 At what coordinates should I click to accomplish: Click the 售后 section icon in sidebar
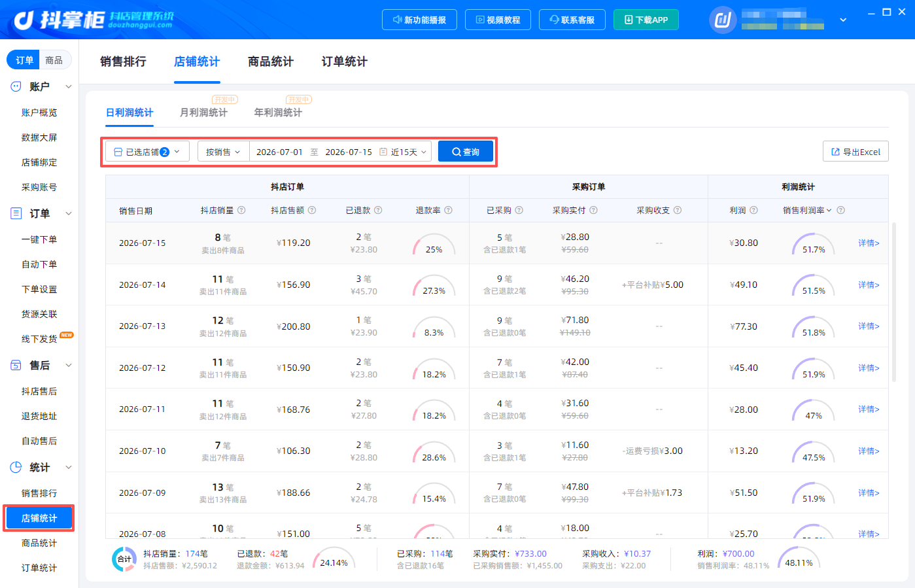tap(16, 365)
